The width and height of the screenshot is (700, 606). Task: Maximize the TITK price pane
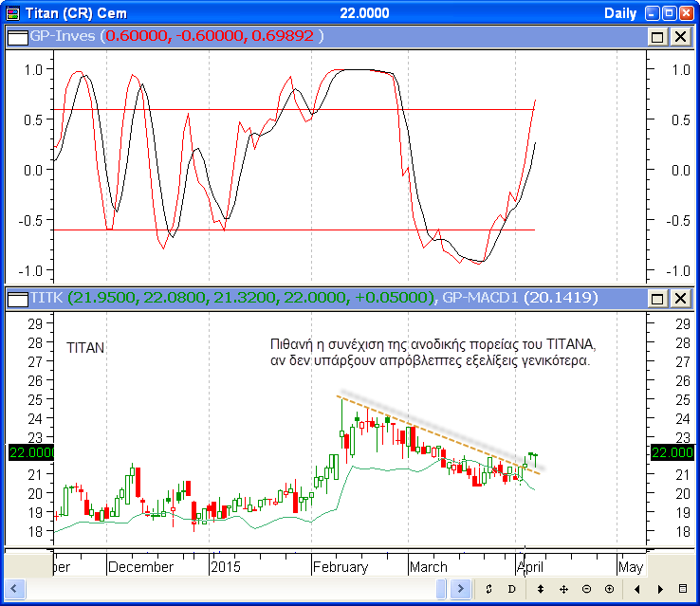[657, 298]
